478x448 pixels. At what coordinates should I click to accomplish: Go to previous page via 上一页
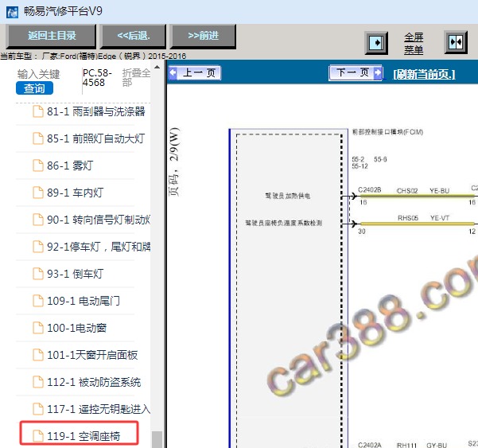(195, 73)
